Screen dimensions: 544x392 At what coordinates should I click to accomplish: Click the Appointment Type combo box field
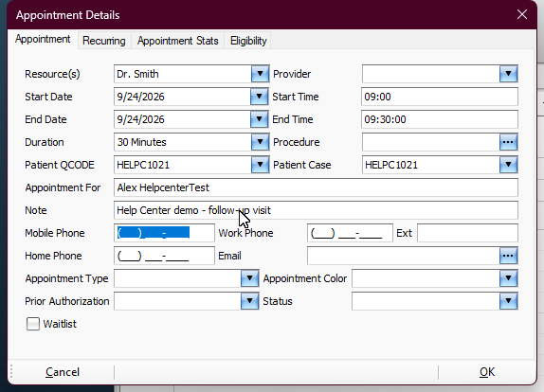177,278
